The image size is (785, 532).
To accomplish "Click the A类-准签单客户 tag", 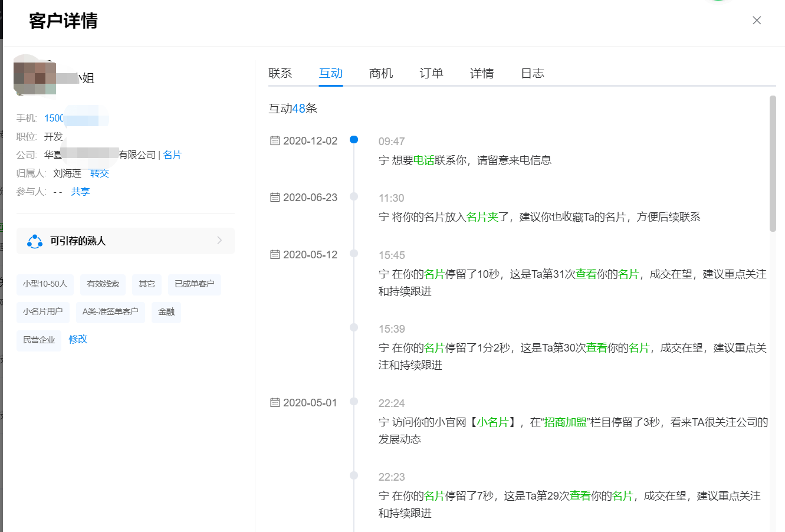I will [x=110, y=312].
